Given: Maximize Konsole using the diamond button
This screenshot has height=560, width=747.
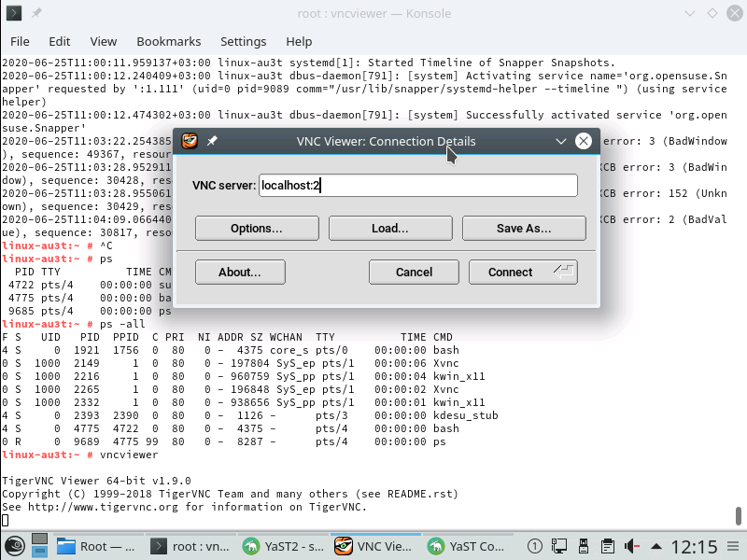Looking at the screenshot, I should click(712, 13).
